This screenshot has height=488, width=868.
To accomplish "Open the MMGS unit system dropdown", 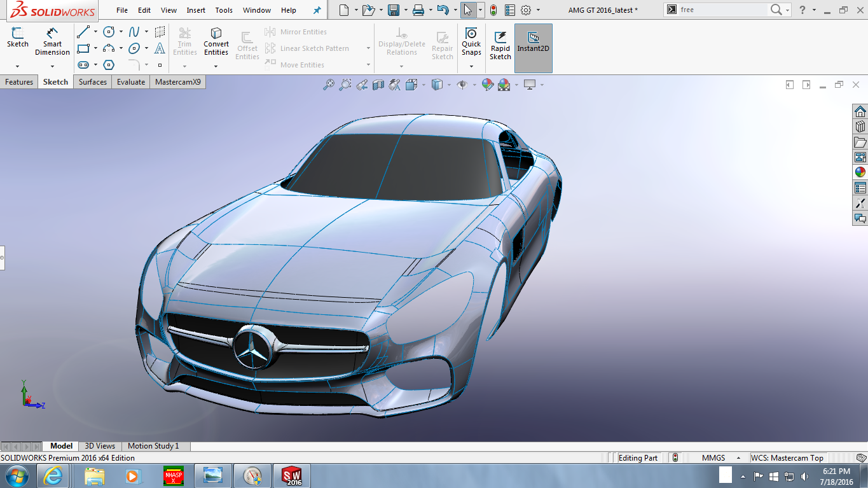I will click(739, 458).
